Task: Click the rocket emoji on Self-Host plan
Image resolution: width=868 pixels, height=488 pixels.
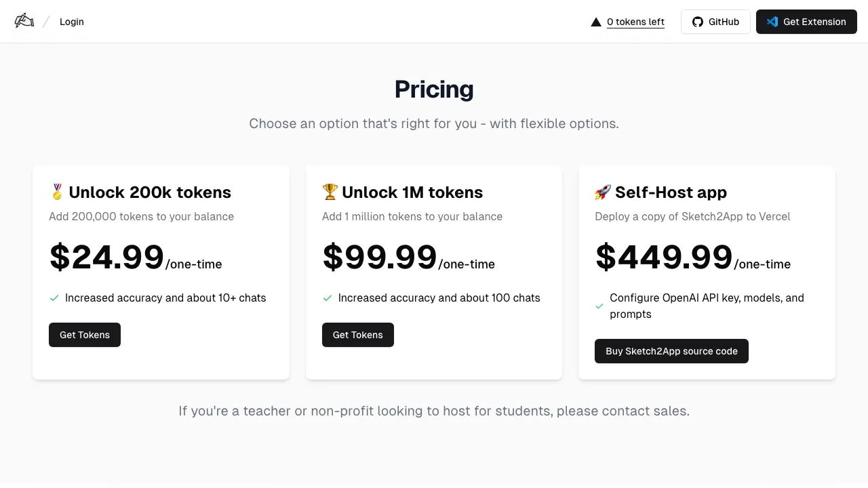Action: [x=603, y=192]
